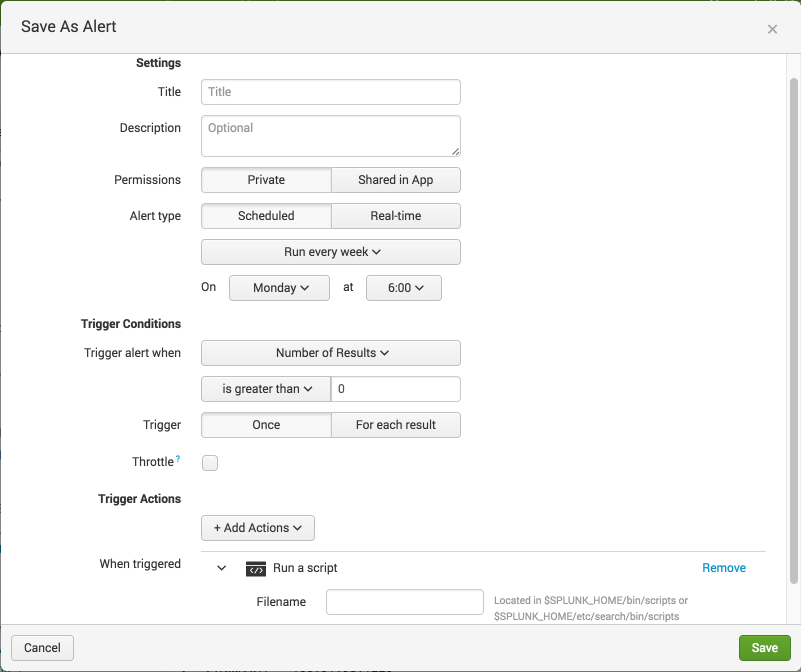Choose Trigger Once option
The width and height of the screenshot is (801, 672).
[265, 424]
